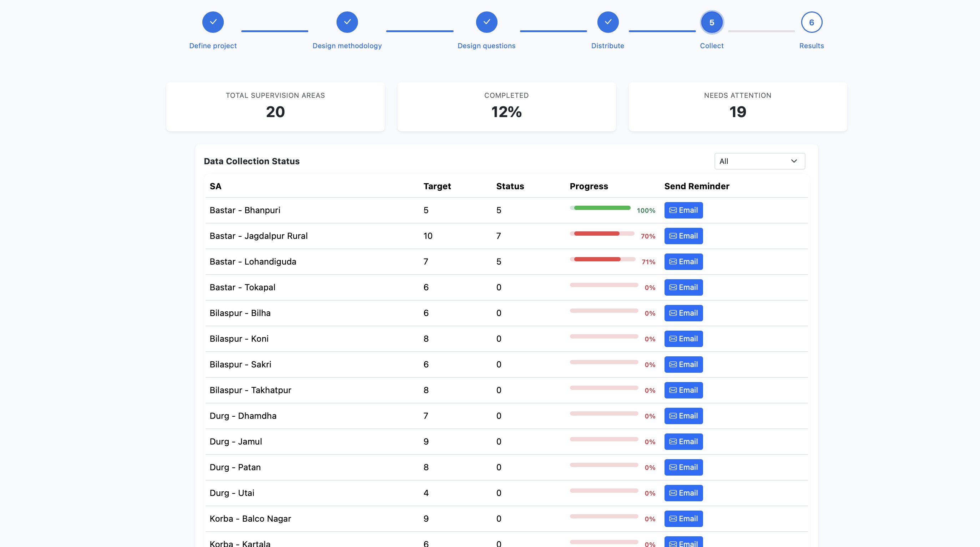Click the dropdown chevron beside All
This screenshot has height=547, width=980.
pos(794,161)
